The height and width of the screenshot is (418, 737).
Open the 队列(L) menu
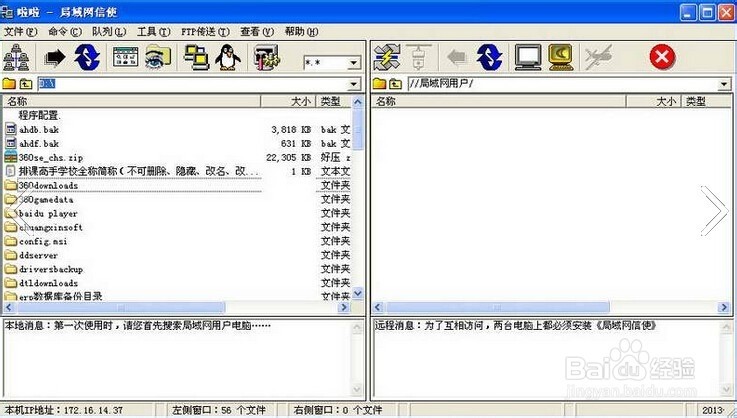(x=109, y=32)
